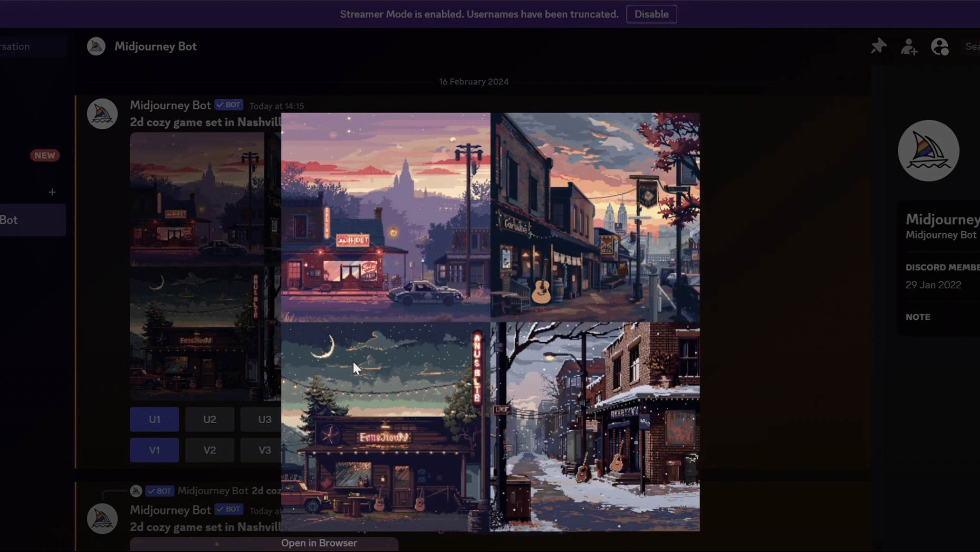Click Midjourney Bot avatar in the header

(x=96, y=46)
